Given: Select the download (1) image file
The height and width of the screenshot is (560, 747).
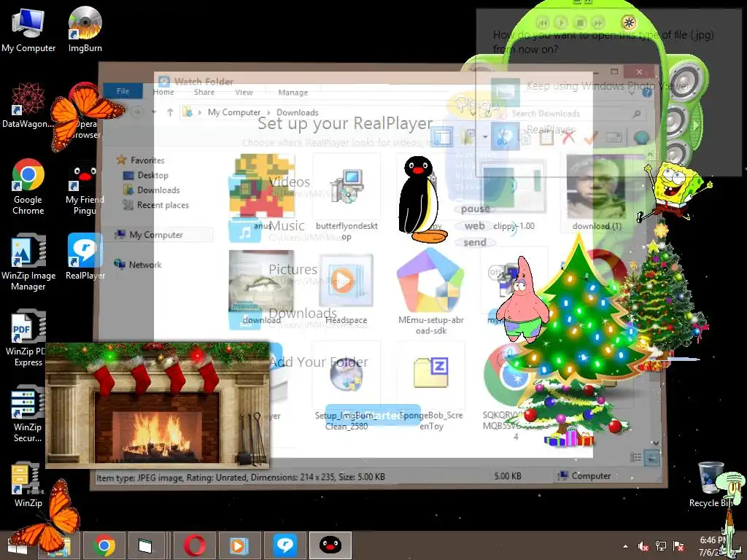Looking at the screenshot, I should click(x=597, y=192).
